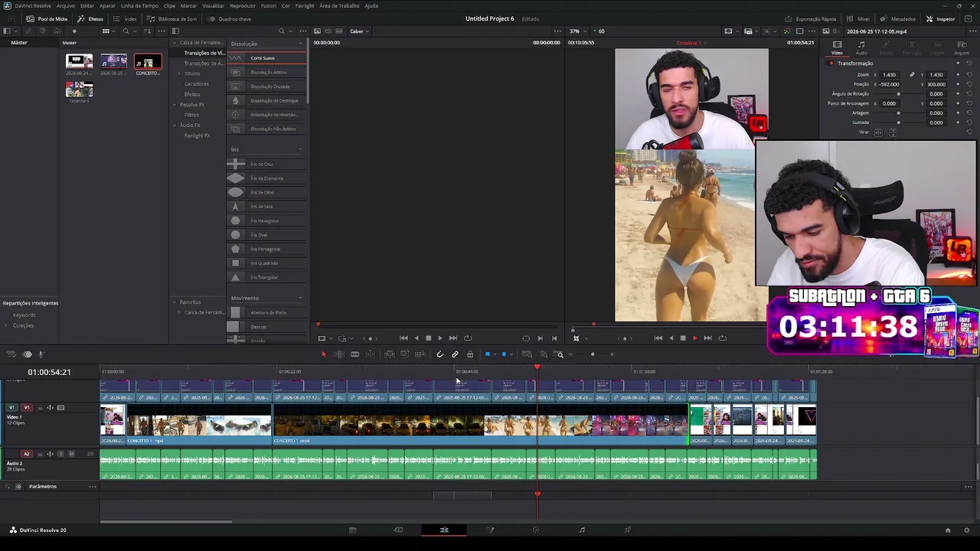Viewport: 980px width, 551px height.
Task: Open the Fairlight menu
Action: click(305, 5)
